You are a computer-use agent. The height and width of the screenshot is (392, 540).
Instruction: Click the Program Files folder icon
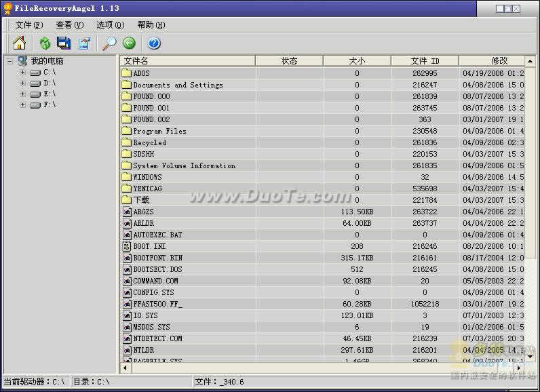click(x=127, y=131)
